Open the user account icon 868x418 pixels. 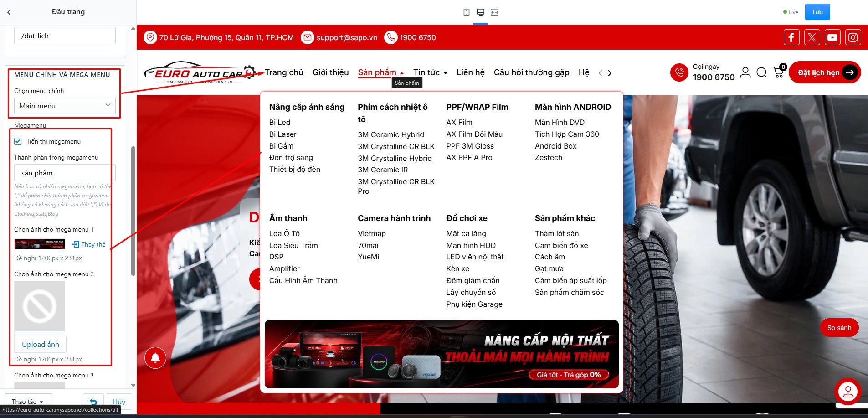tap(745, 72)
